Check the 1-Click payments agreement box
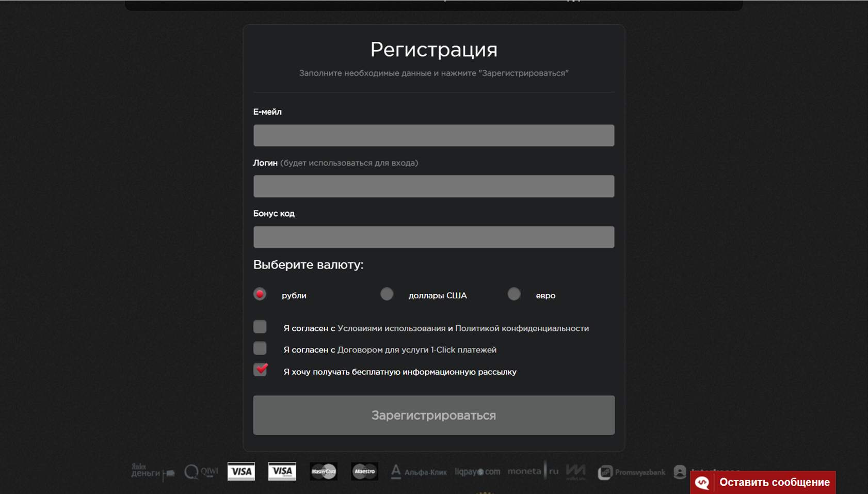 pos(260,348)
